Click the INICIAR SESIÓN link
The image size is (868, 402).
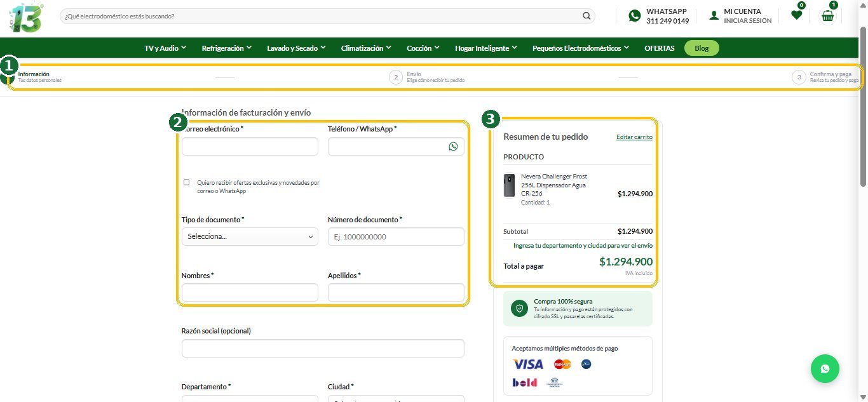coord(748,21)
